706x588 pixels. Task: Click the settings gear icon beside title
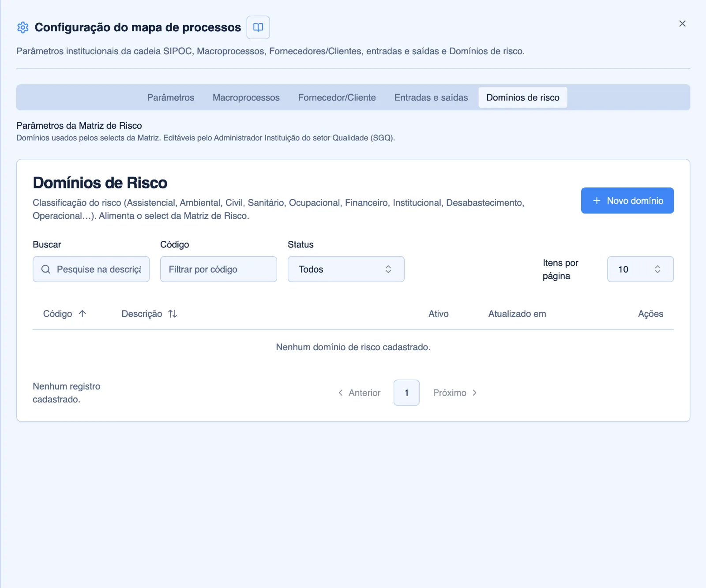tap(23, 27)
